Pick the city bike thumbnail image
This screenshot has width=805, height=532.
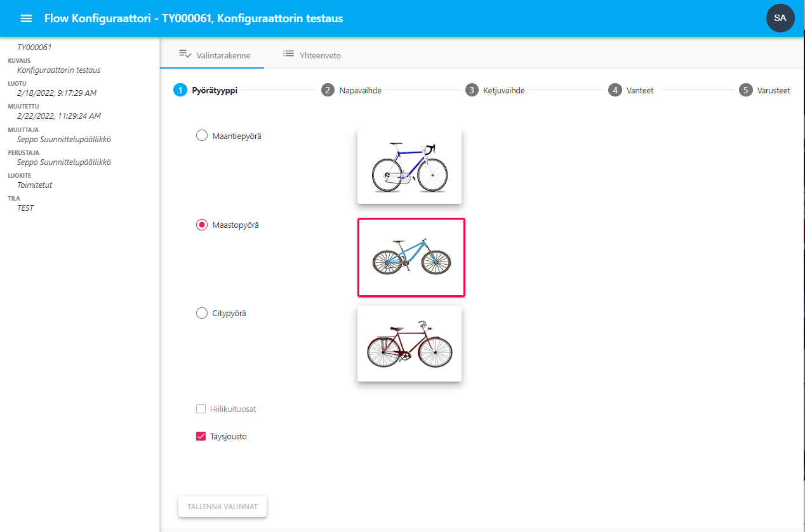pyautogui.click(x=409, y=343)
